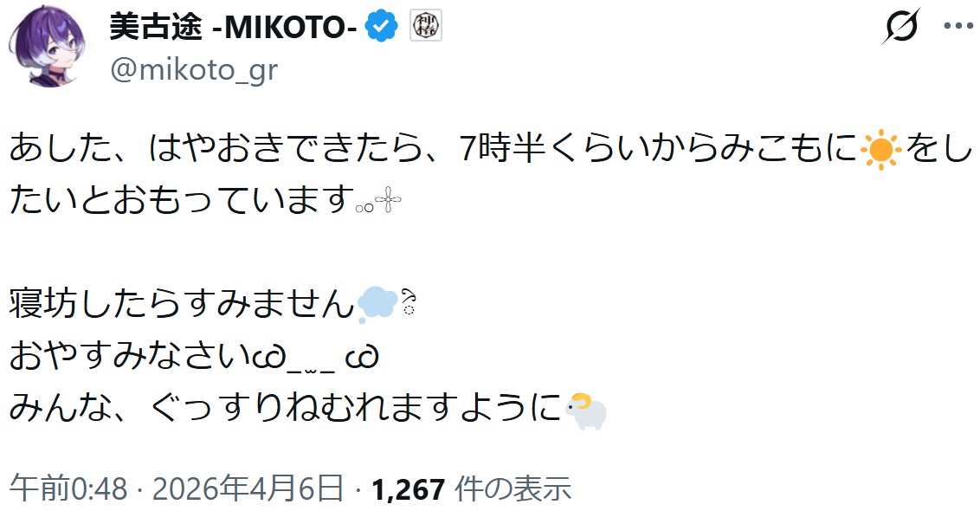
Task: Open the @mikoto_gr handle link
Action: [194, 69]
